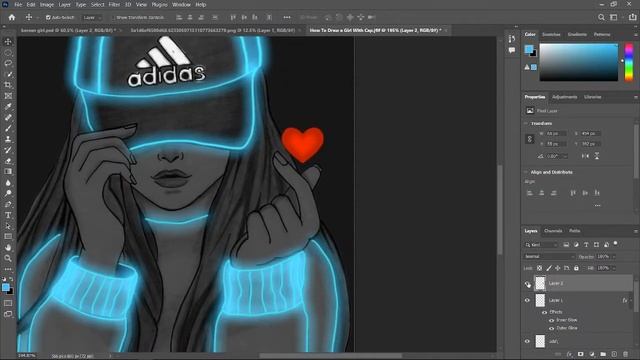The image size is (640, 360).
Task: Open the layer filter Kind dropdown
Action: point(541,245)
